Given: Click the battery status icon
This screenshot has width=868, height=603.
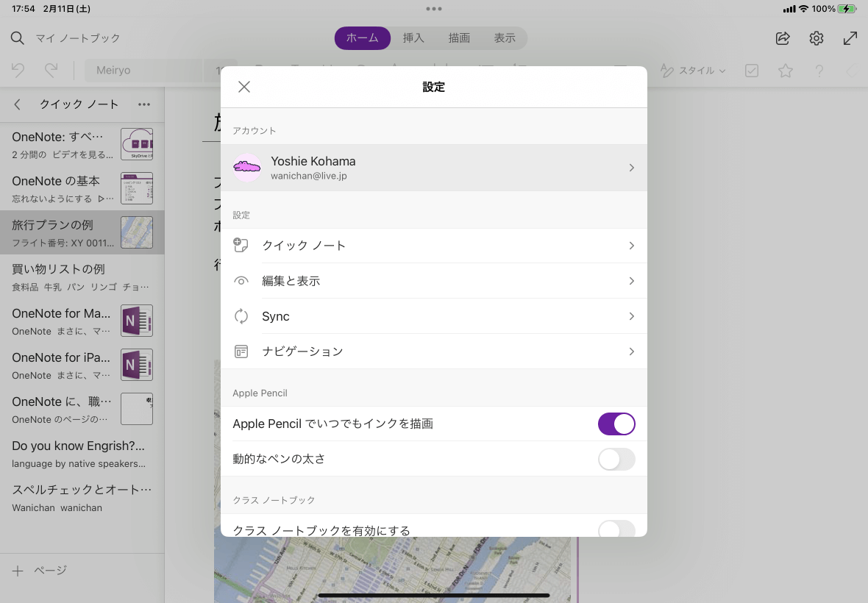Looking at the screenshot, I should (847, 9).
